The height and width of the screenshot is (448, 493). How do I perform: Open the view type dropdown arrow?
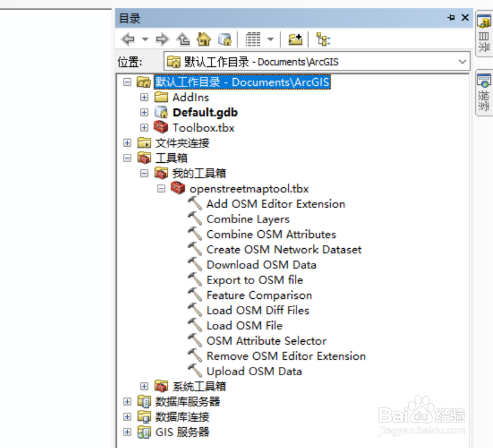click(x=270, y=39)
